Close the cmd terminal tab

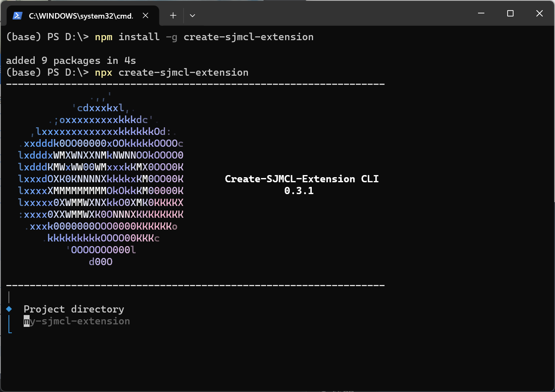pyautogui.click(x=146, y=16)
